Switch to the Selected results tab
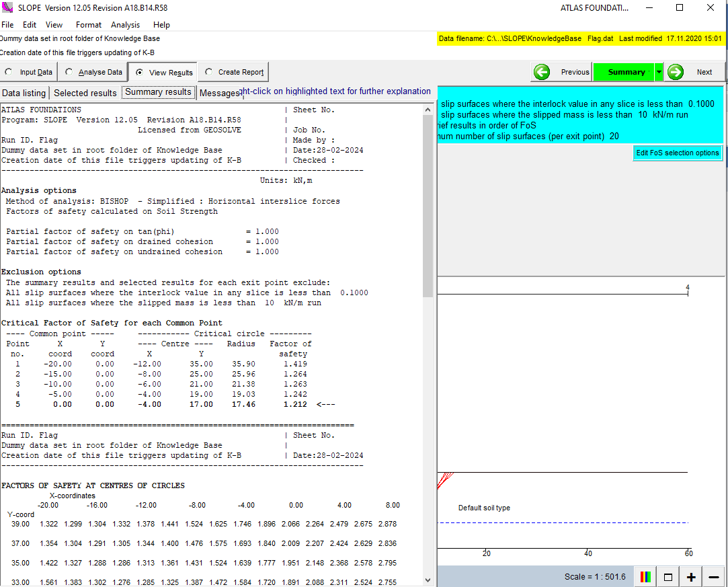Screen dimensions: 728x587 pos(85,93)
